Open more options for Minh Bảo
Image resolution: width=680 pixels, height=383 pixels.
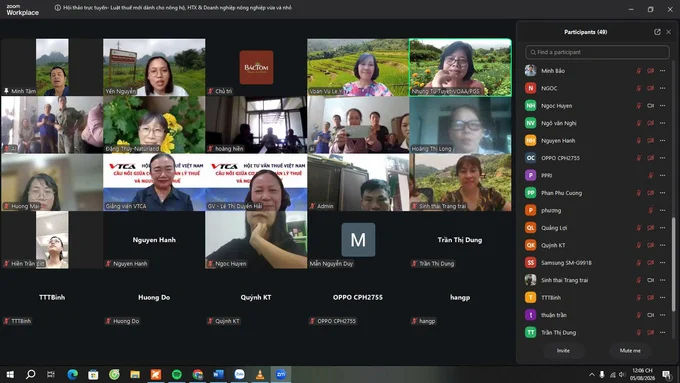[x=662, y=71]
